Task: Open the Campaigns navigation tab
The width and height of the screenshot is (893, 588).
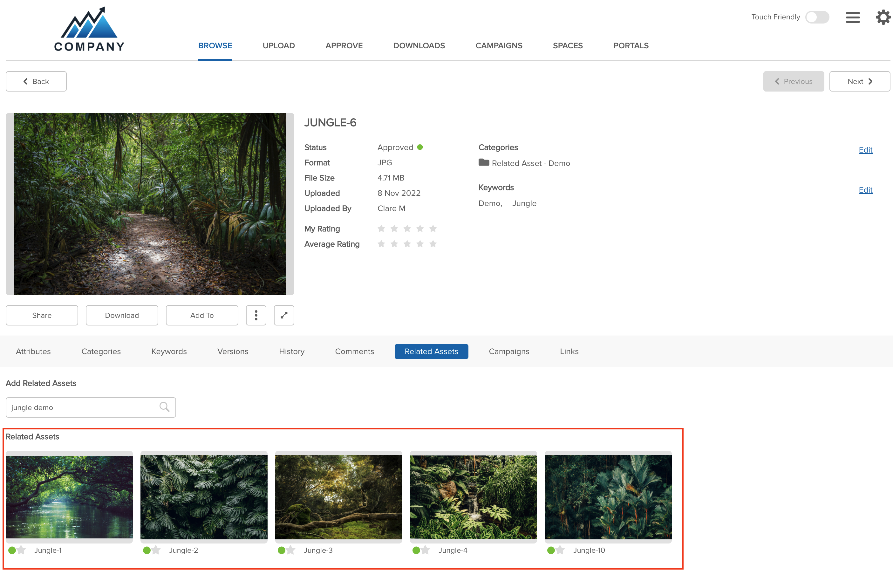Action: point(499,46)
